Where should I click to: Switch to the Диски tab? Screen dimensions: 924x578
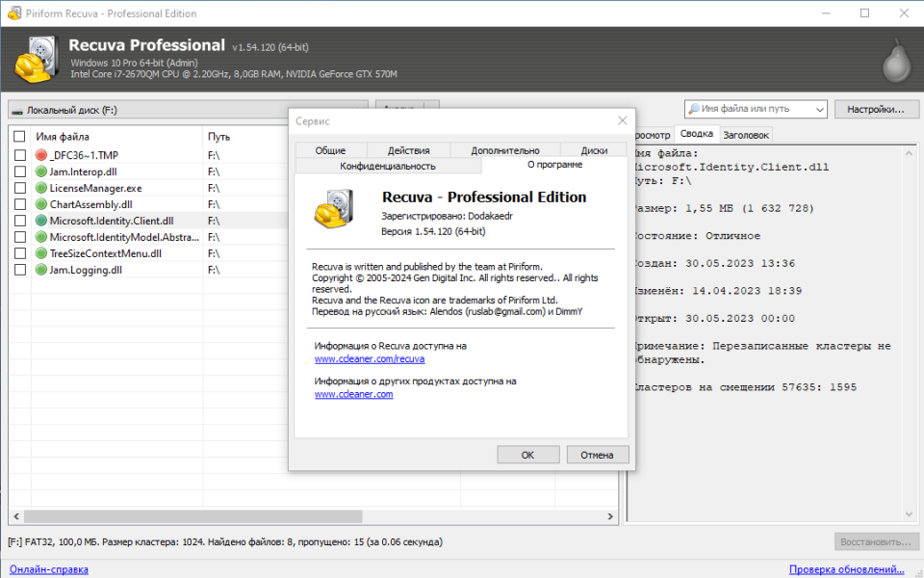(x=594, y=150)
